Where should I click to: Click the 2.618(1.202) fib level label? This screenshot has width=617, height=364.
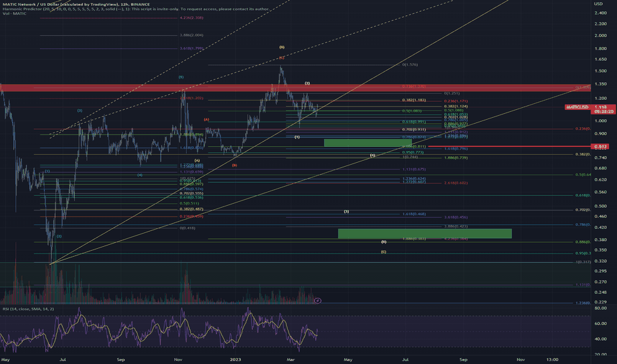tap(191, 98)
